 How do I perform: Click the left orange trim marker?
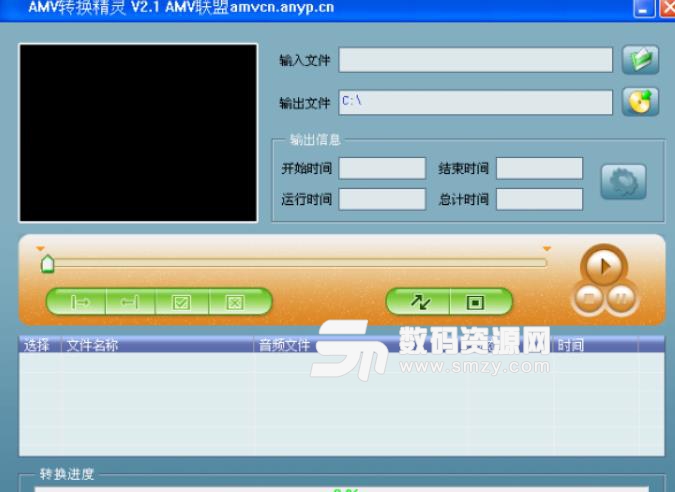pyautogui.click(x=40, y=248)
